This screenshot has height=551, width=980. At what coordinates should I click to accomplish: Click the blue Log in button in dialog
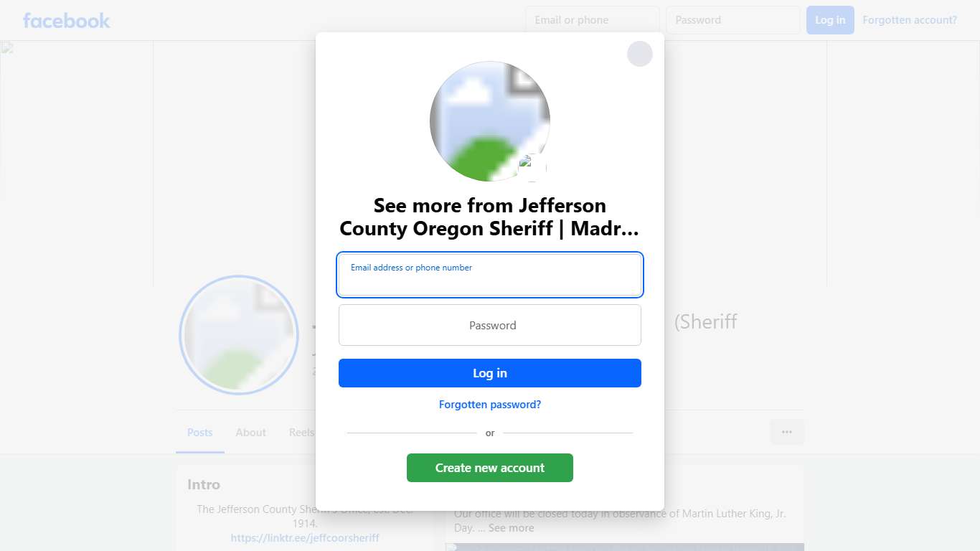click(490, 373)
